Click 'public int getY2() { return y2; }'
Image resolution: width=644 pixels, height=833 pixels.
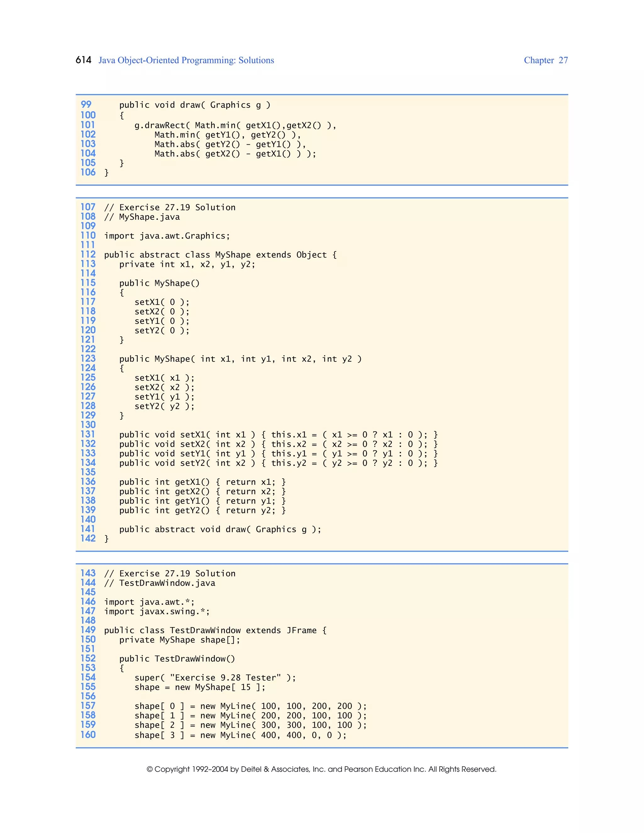click(203, 511)
